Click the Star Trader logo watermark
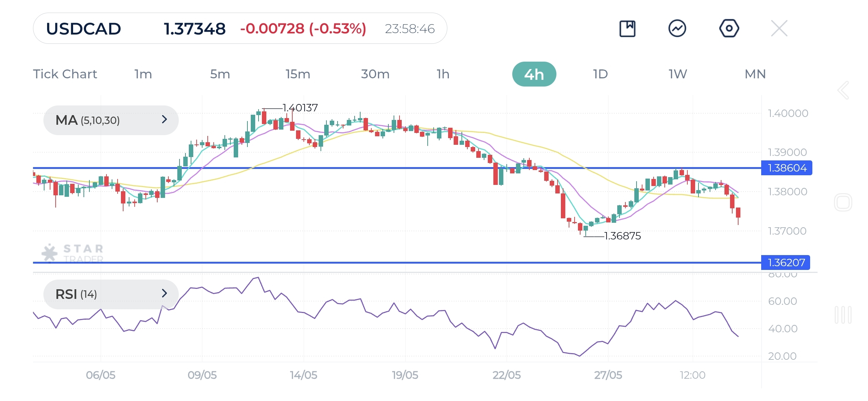Image resolution: width=868 pixels, height=401 pixels. click(x=73, y=253)
